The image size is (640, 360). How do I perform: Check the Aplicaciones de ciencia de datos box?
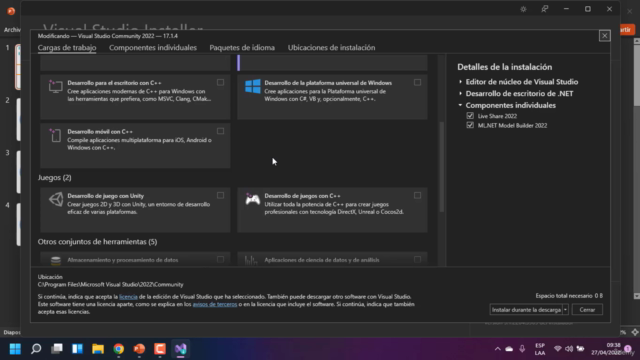(417, 260)
